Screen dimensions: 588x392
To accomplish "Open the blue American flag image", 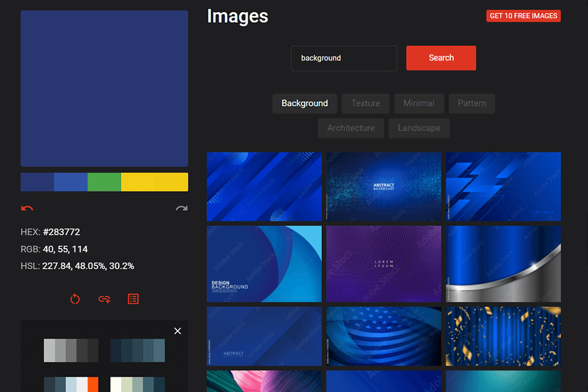I will click(x=383, y=336).
